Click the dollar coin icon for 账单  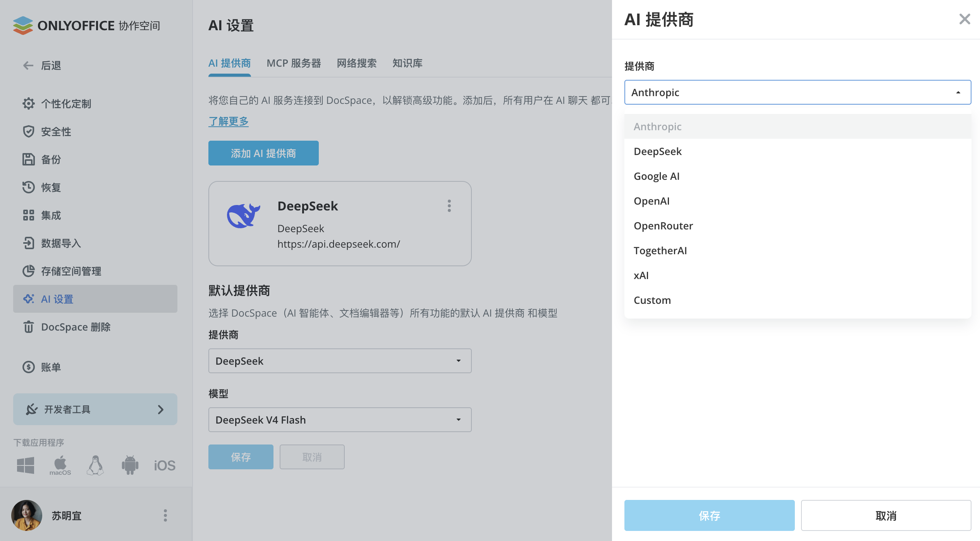28,367
